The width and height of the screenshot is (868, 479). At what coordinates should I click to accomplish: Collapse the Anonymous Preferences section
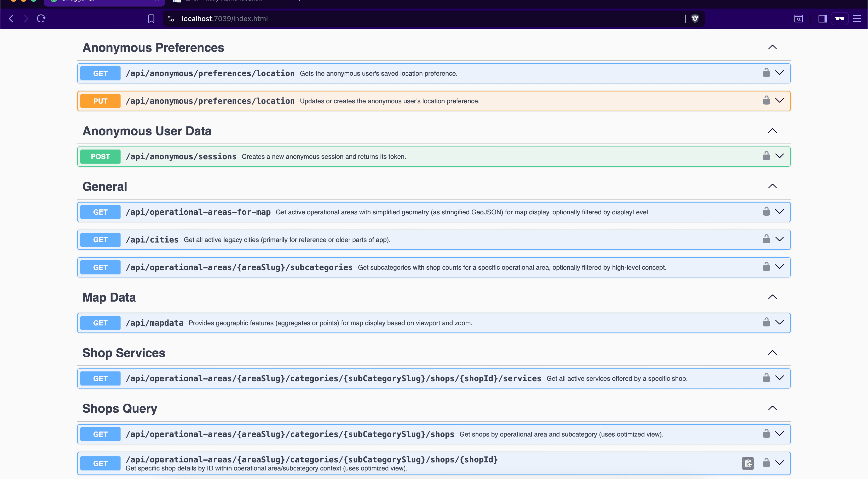pyautogui.click(x=772, y=47)
